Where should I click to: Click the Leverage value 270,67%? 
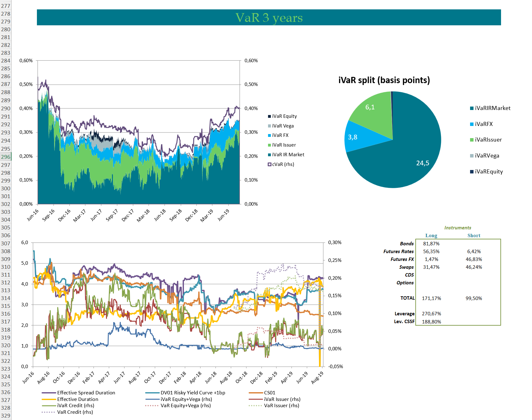point(431,314)
